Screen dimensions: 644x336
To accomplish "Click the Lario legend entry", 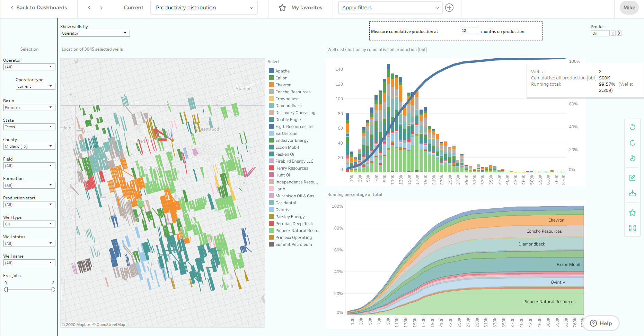I will tap(280, 189).
